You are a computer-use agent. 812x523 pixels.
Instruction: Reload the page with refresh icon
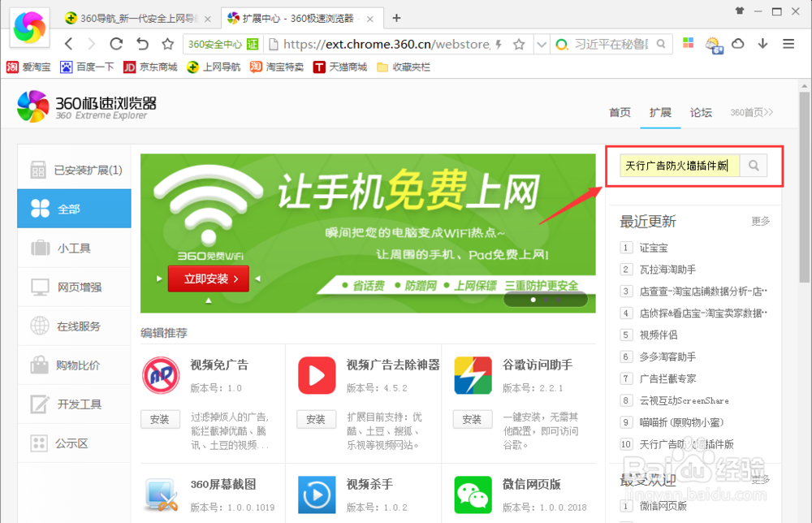coord(116,44)
